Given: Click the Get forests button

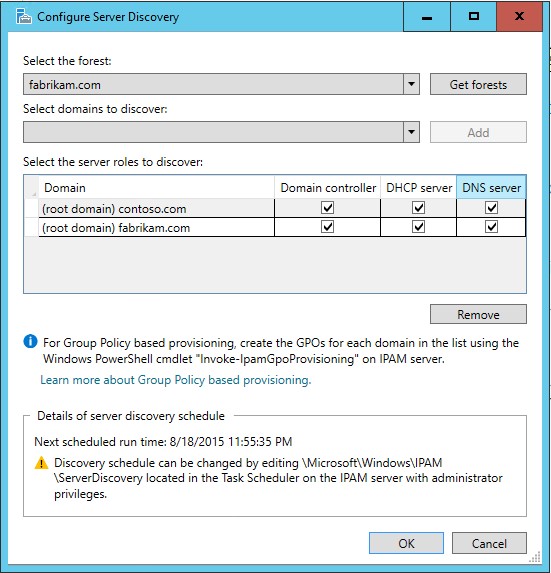Looking at the screenshot, I should (478, 84).
